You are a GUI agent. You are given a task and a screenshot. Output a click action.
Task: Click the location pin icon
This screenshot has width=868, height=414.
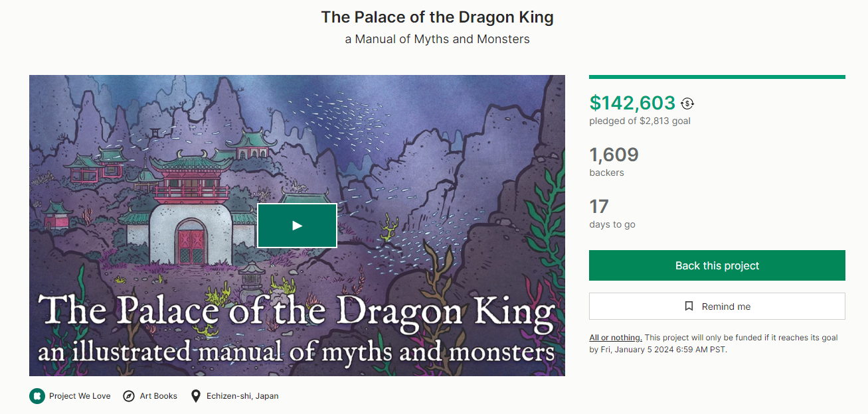pos(196,396)
